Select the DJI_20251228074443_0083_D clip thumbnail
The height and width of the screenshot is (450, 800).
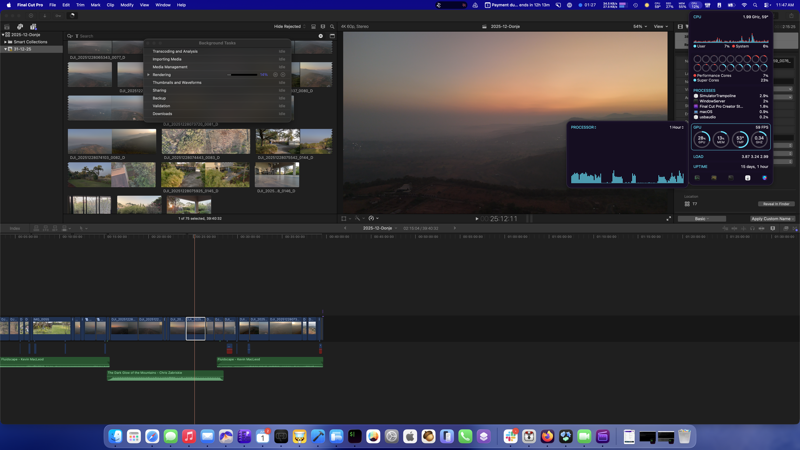(x=206, y=141)
